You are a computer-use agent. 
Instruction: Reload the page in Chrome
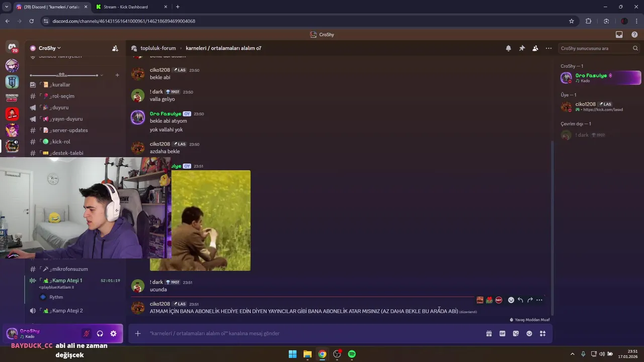31,21
